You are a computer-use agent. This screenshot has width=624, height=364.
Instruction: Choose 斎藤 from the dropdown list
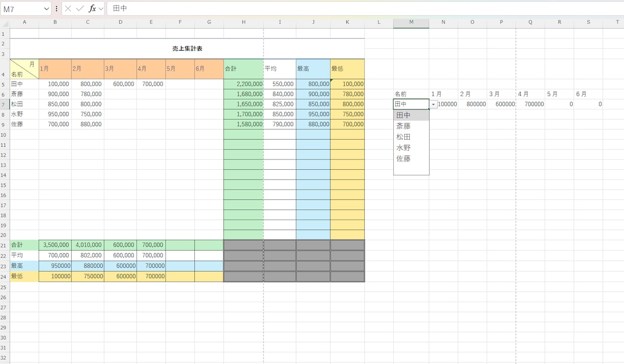coord(411,126)
